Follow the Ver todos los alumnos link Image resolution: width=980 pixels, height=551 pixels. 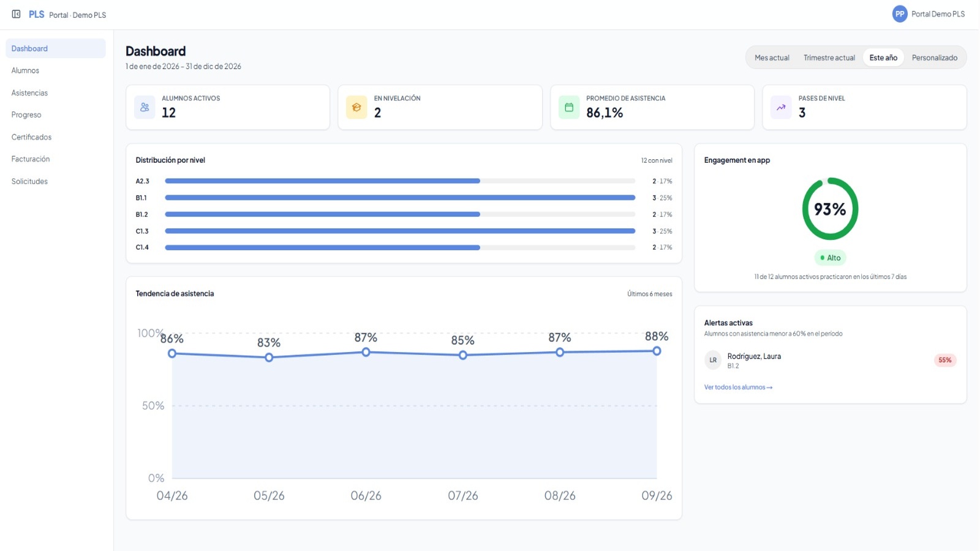point(738,387)
